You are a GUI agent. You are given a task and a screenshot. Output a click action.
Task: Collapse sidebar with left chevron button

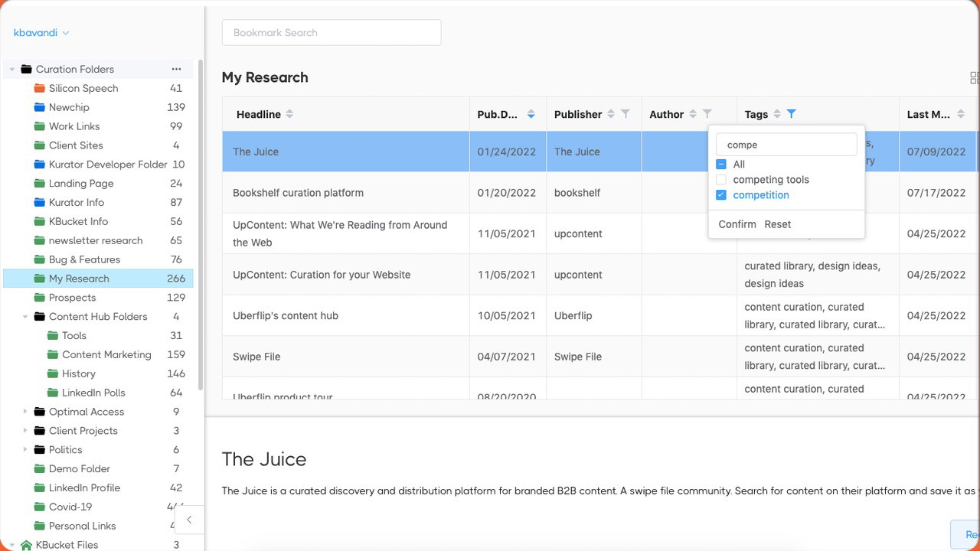tap(189, 520)
